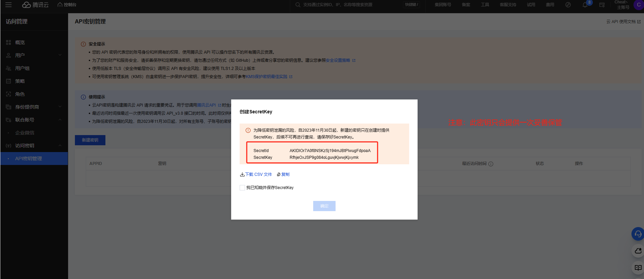Click the warning icon in the SecretKey dialog
Viewport: 644px width, 279px height.
[248, 130]
